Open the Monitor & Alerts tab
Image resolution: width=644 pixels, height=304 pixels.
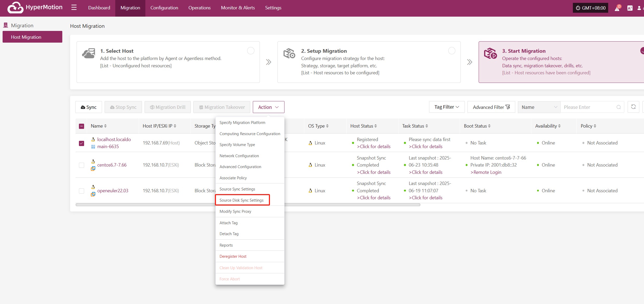click(x=238, y=8)
